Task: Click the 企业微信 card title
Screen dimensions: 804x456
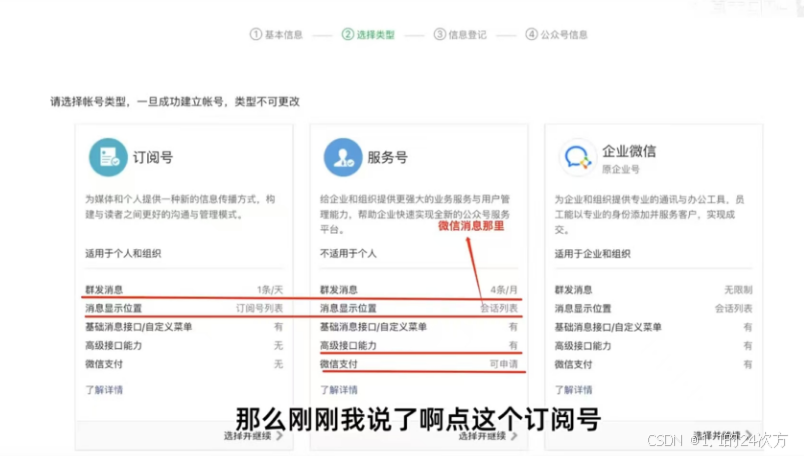Action: (629, 151)
